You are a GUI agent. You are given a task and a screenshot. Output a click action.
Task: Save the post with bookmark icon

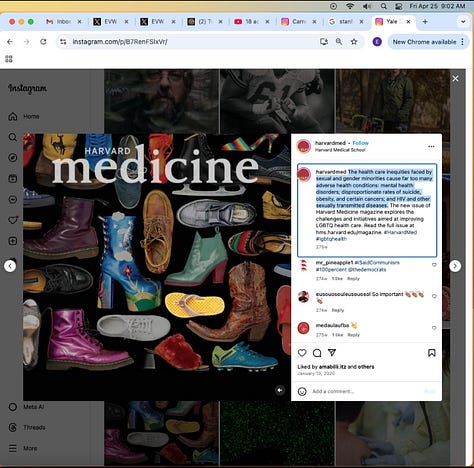coord(432,353)
